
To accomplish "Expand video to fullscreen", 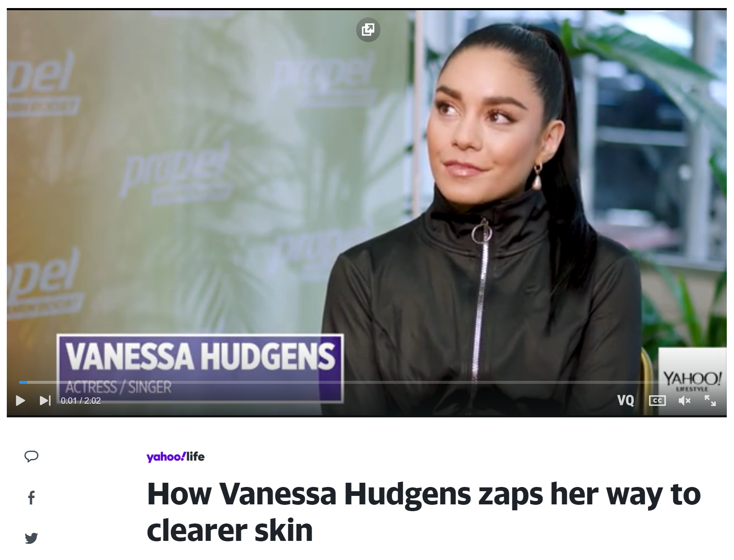I will [x=710, y=400].
